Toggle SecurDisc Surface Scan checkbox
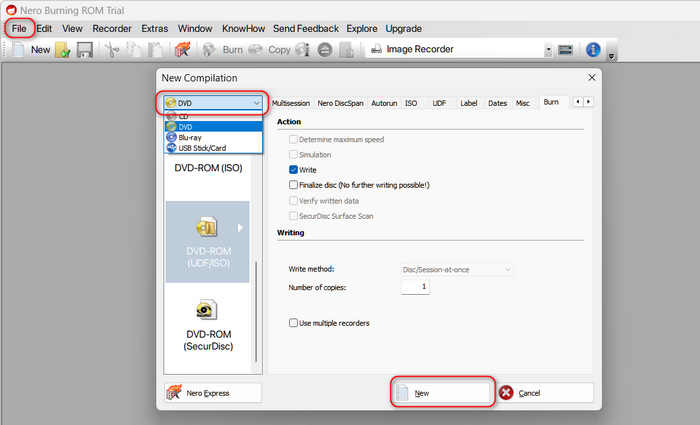The image size is (700, 425). [x=293, y=216]
